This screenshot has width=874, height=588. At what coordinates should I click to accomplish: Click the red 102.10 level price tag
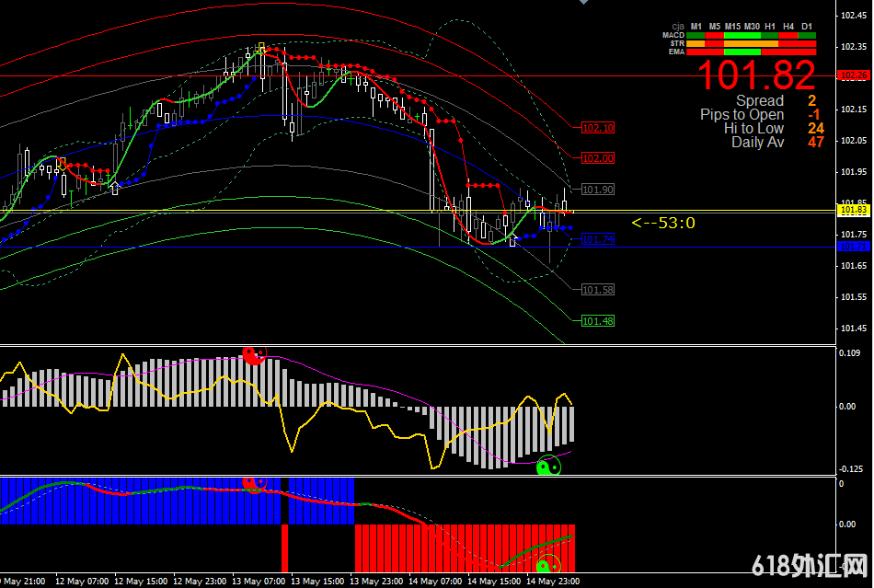pyautogui.click(x=597, y=128)
